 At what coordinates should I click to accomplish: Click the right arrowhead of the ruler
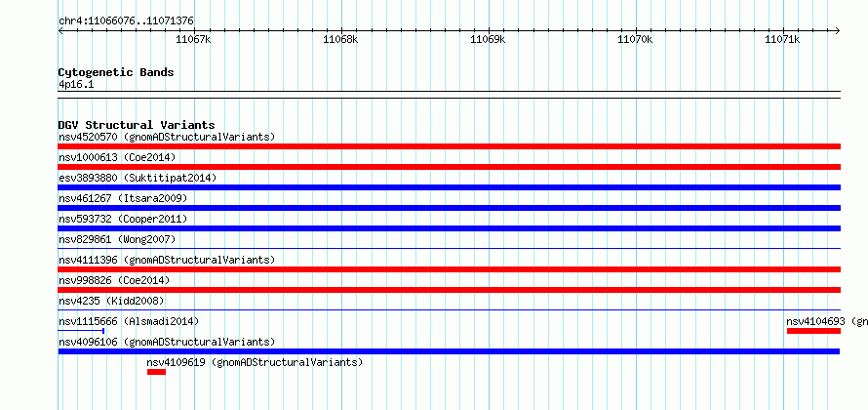click(838, 30)
